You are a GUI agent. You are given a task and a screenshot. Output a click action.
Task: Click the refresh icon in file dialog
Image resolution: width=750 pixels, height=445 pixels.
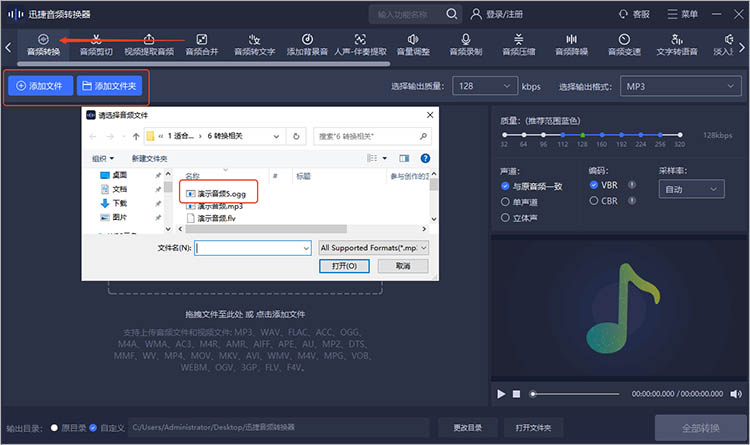[x=296, y=136]
